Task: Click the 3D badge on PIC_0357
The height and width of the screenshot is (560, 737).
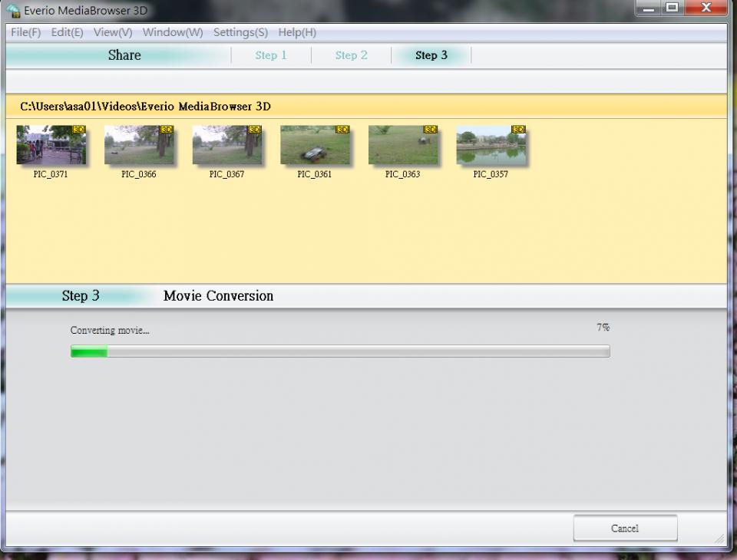Action: (518, 129)
